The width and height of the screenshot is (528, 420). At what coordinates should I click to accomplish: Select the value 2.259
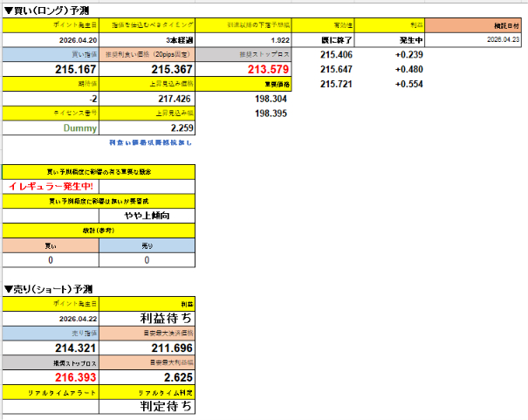147,128
